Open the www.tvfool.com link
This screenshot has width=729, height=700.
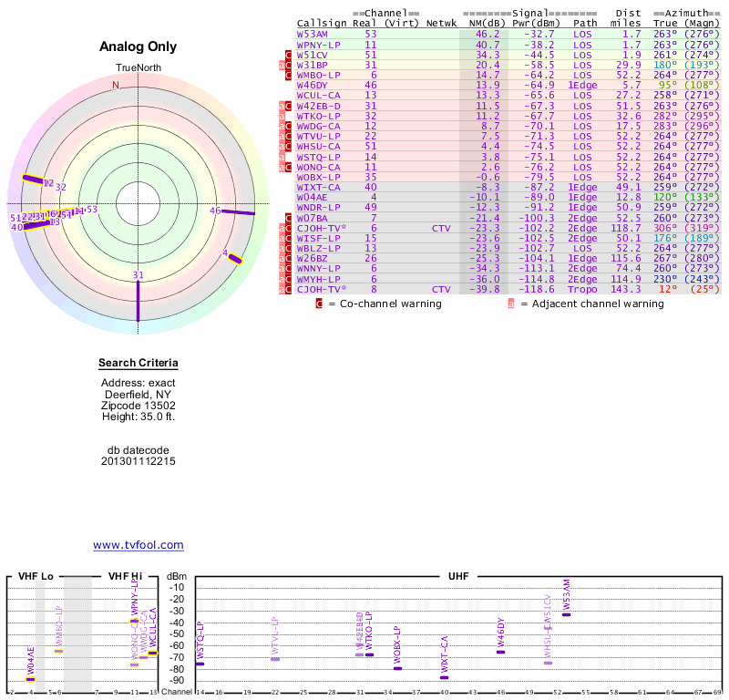pyautogui.click(x=138, y=545)
